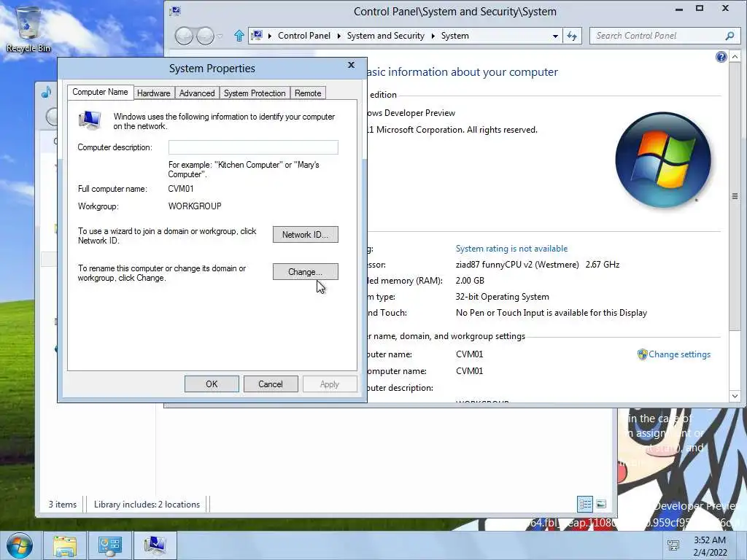Click Library includes: 2 locations text

[147, 505]
